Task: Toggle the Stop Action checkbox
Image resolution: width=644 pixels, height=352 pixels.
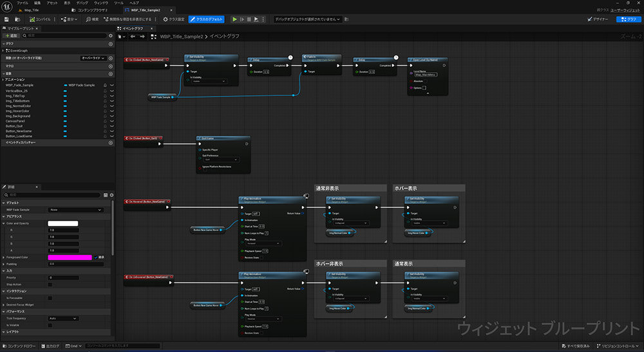Action: click(50, 284)
